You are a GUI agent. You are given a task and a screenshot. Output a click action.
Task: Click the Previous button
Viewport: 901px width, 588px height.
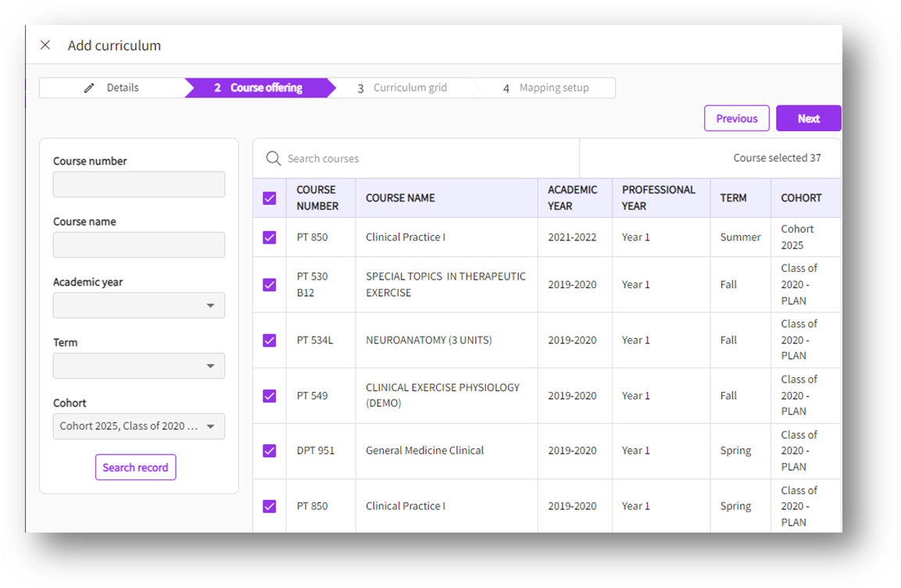pos(736,119)
